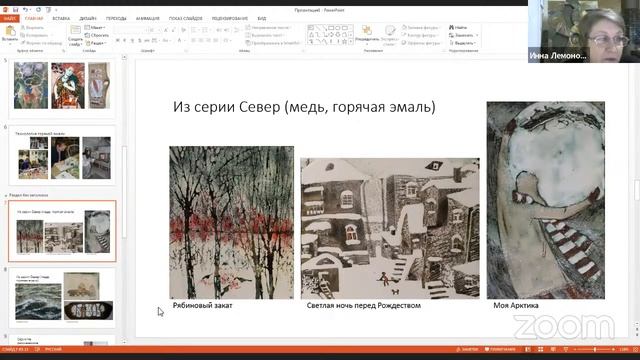Image resolution: width=640 pixels, height=360 pixels.
Task: Open the Вставка ribbon tab
Action: [61, 18]
